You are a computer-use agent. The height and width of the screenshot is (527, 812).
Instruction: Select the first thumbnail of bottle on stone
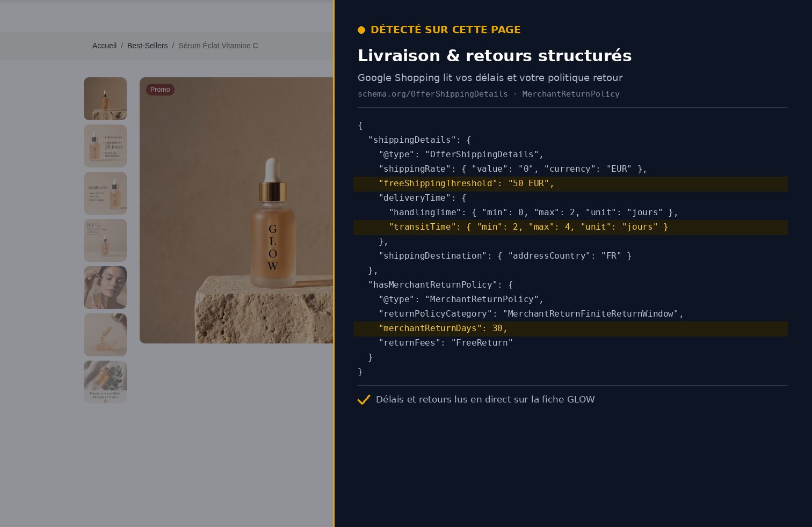105,99
